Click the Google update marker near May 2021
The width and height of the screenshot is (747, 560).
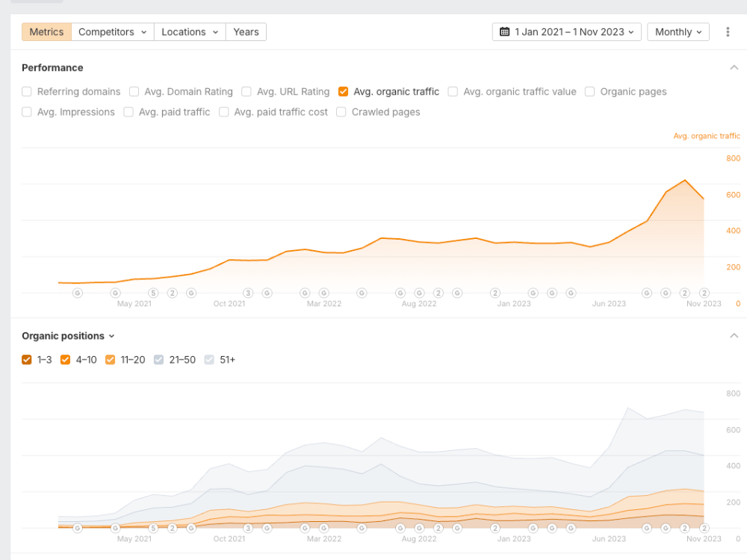tap(114, 293)
